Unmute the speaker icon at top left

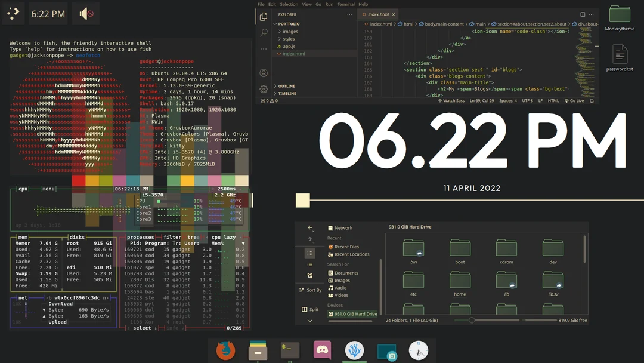(x=85, y=13)
